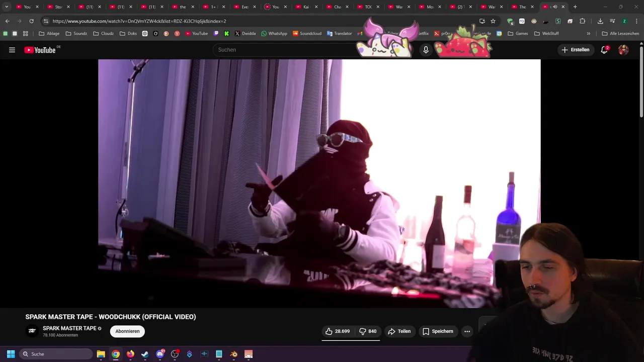Screen dimensions: 644x362
Task: Launch Steam from the taskbar
Action: 145,354
